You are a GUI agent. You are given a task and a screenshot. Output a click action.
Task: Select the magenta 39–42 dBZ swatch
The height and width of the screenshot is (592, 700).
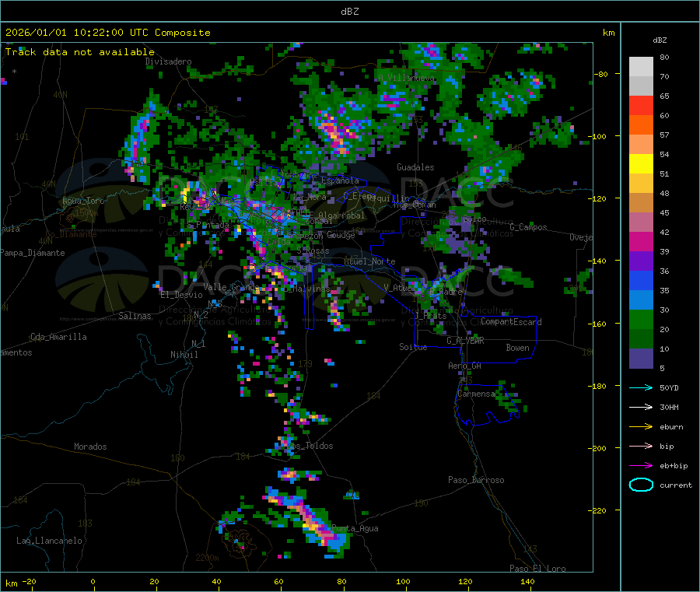click(641, 241)
